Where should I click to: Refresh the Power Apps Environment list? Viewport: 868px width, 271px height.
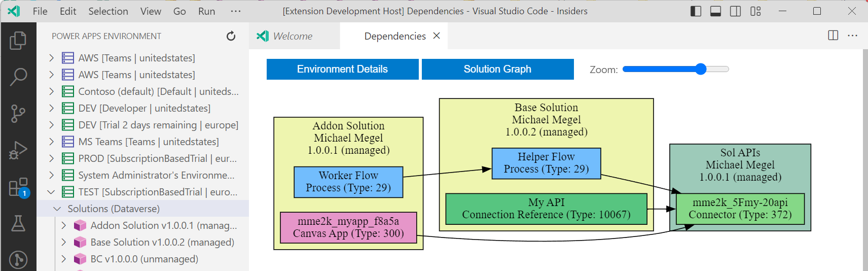click(231, 36)
